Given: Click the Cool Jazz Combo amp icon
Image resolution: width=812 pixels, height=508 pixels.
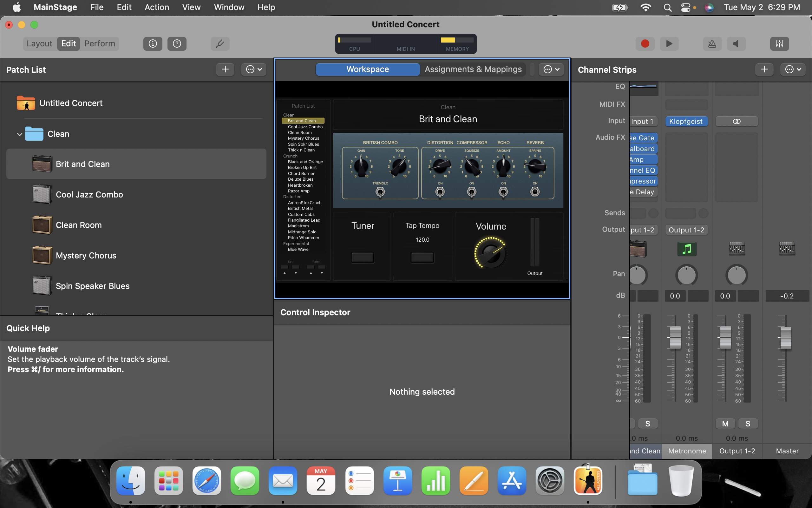Looking at the screenshot, I should [42, 195].
